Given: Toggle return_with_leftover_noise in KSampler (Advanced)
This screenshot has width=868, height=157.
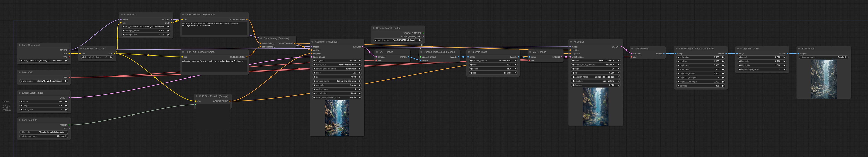Looking at the screenshot, I should click(337, 97).
